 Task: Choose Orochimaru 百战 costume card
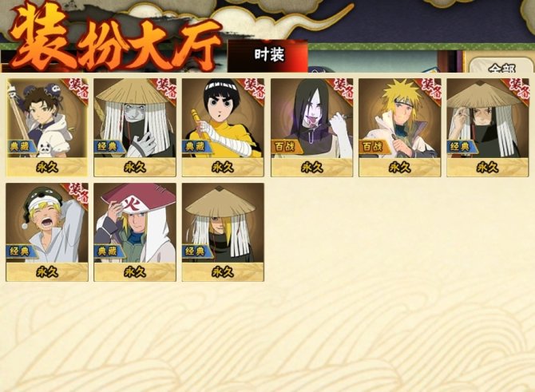[312, 128]
